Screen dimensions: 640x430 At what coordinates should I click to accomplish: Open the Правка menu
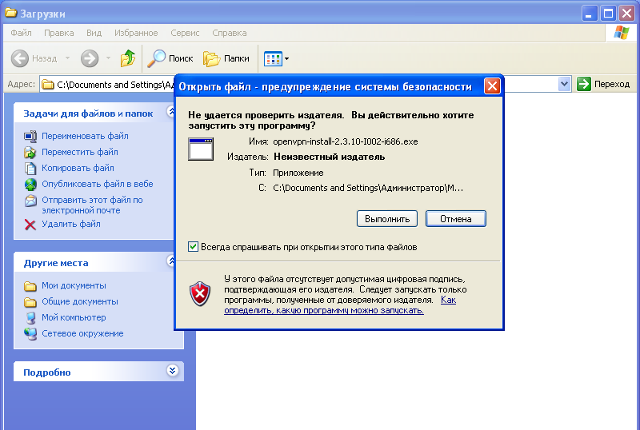[x=59, y=33]
